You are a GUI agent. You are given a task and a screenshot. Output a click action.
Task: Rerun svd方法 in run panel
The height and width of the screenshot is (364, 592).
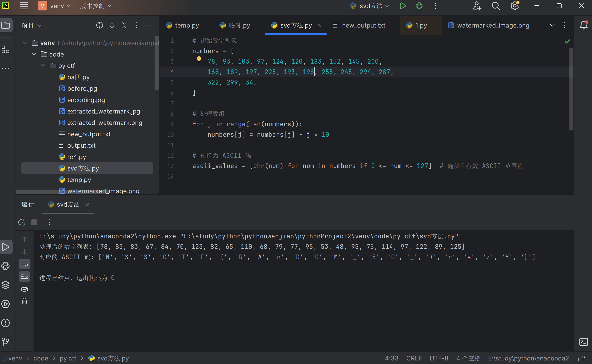(22, 222)
